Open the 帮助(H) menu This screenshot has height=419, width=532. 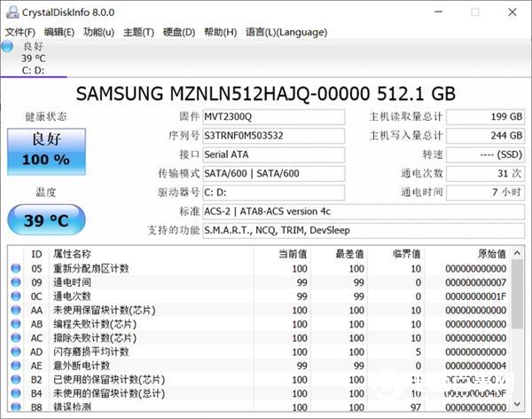pyautogui.click(x=220, y=32)
